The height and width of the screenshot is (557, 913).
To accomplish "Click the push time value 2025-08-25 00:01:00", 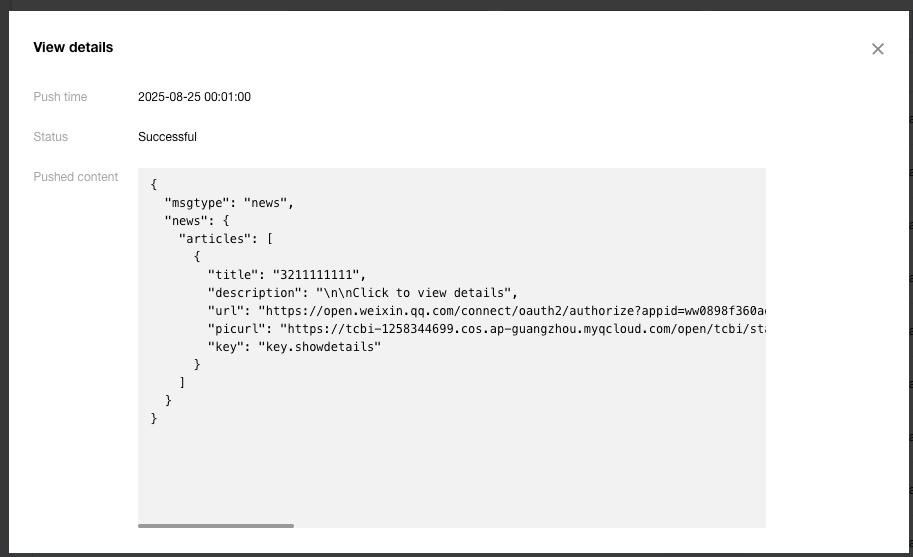I will [194, 97].
